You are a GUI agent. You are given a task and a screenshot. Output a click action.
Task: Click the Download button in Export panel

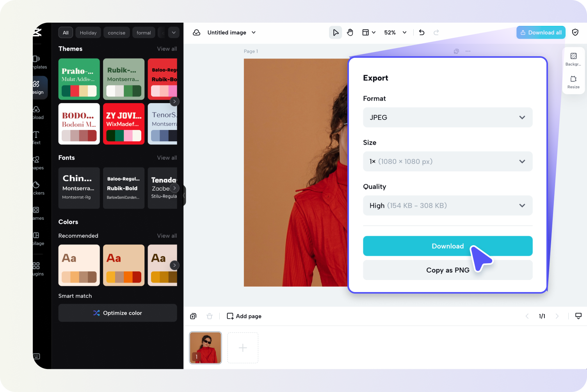coord(448,246)
